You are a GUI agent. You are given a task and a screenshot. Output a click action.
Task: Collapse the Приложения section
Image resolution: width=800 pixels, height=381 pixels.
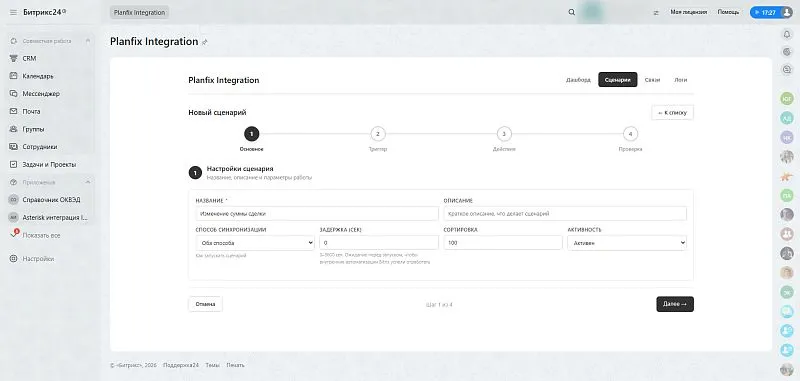88,182
